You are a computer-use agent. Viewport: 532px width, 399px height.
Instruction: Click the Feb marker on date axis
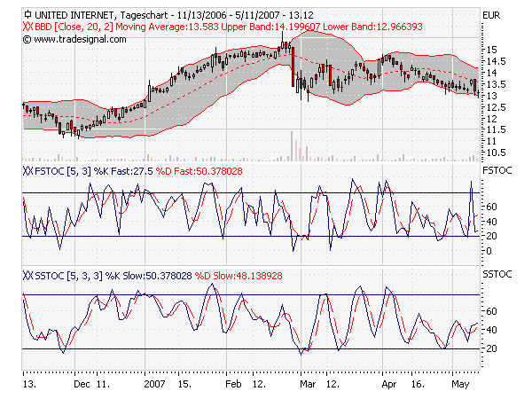233,386
